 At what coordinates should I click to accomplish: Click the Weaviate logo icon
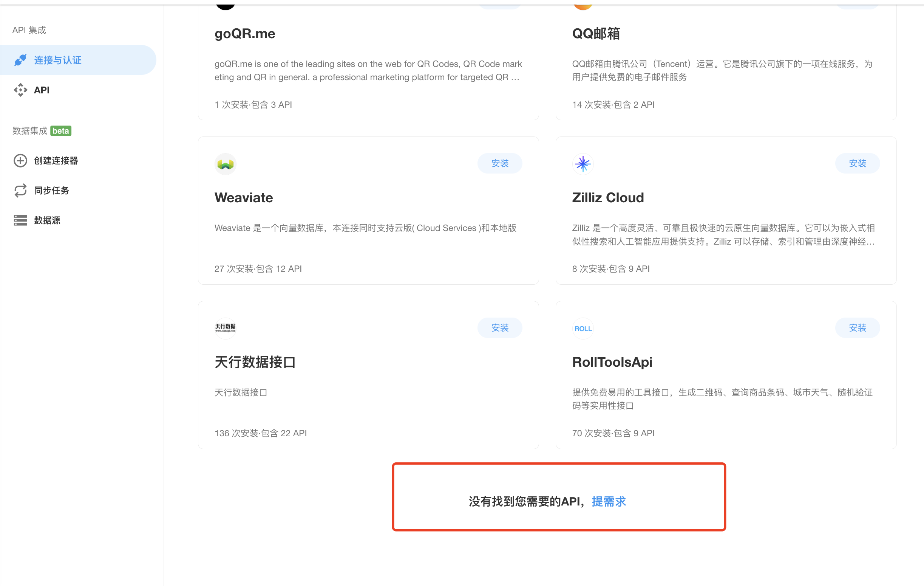click(225, 164)
